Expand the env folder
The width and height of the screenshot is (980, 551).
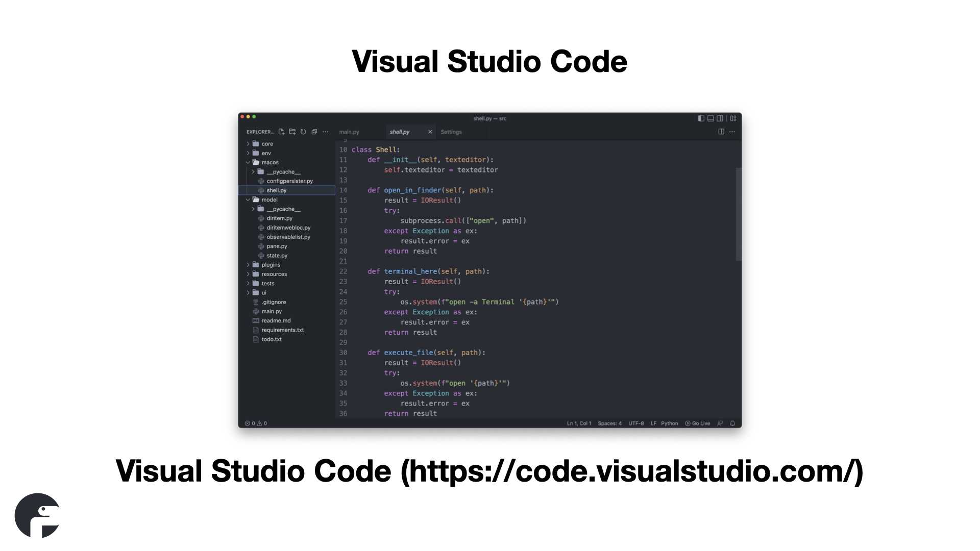286,153
